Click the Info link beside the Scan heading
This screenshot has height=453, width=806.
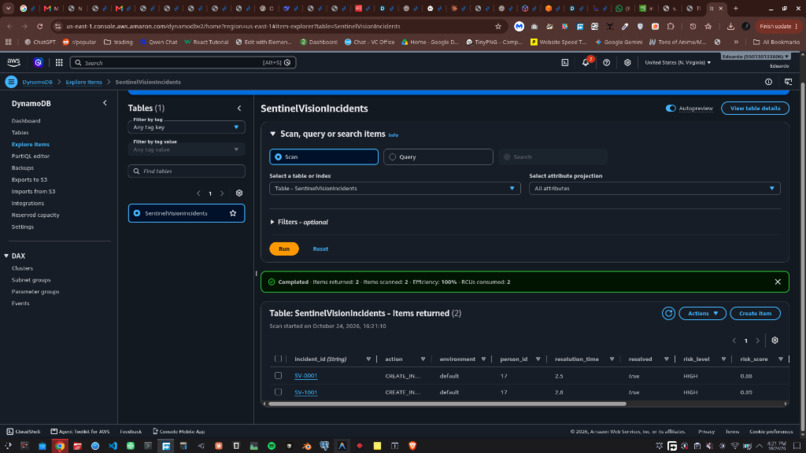(x=393, y=135)
